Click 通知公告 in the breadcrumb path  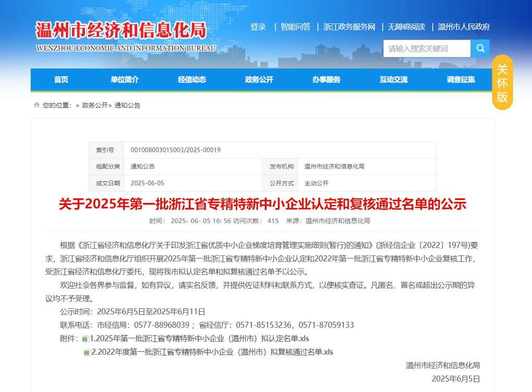[127, 105]
